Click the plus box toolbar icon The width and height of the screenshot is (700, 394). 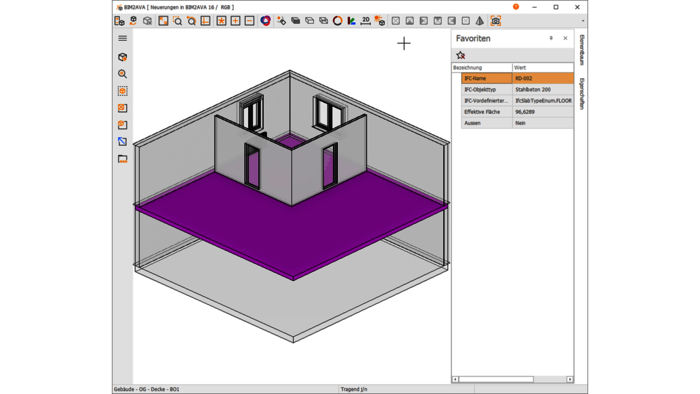(235, 21)
